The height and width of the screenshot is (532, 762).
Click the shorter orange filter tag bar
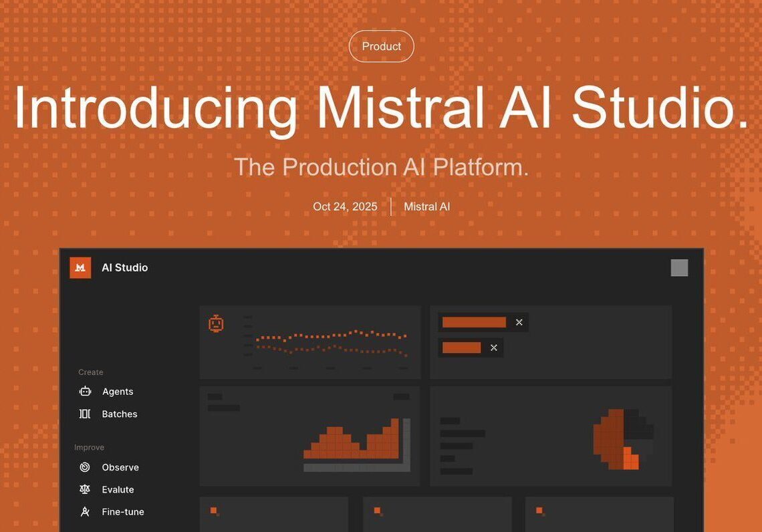pyautogui.click(x=462, y=348)
